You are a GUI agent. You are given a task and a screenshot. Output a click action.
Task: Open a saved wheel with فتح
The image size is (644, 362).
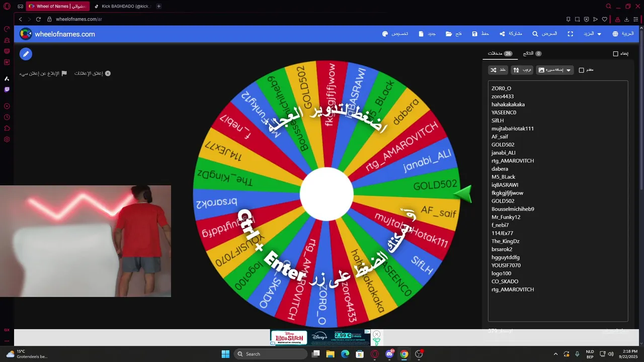point(453,34)
